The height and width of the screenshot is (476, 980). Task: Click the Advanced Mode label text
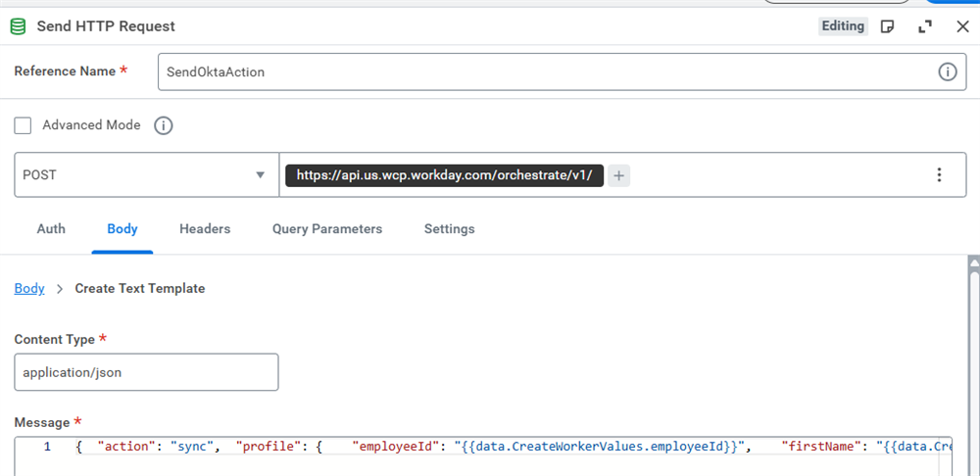click(x=91, y=125)
